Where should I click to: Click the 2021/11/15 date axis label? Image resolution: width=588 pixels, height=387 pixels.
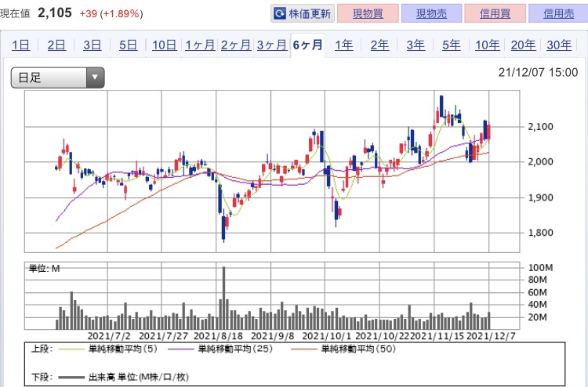pyautogui.click(x=437, y=335)
